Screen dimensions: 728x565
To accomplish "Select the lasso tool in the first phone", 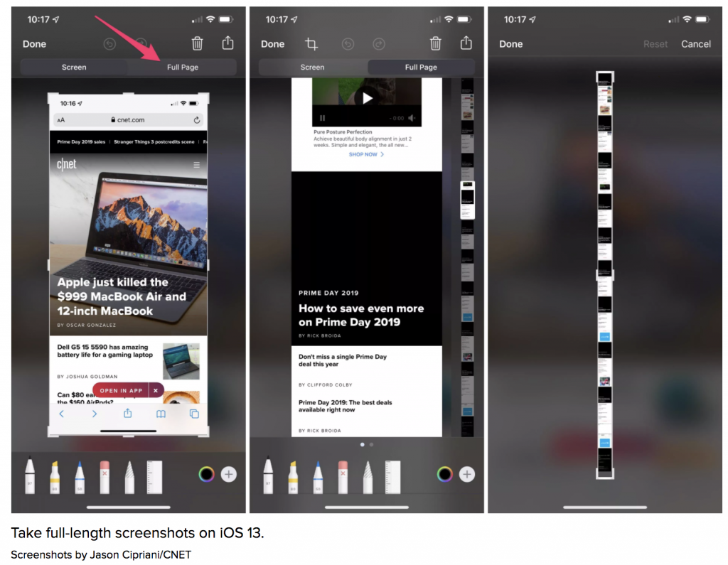I will tap(129, 477).
